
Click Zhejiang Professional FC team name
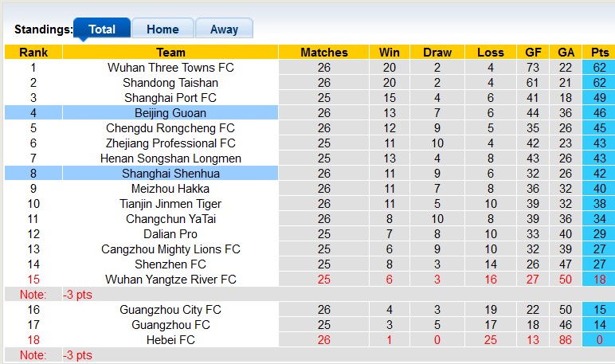(x=170, y=143)
